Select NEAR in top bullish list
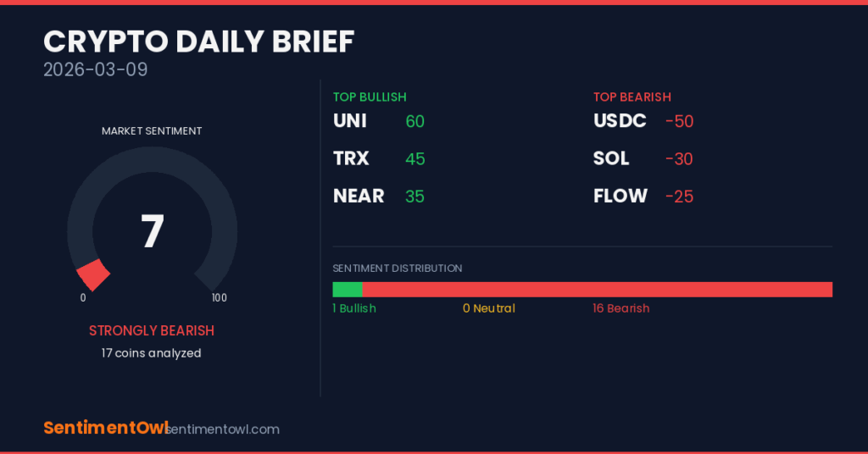This screenshot has height=454, width=868. tap(359, 196)
